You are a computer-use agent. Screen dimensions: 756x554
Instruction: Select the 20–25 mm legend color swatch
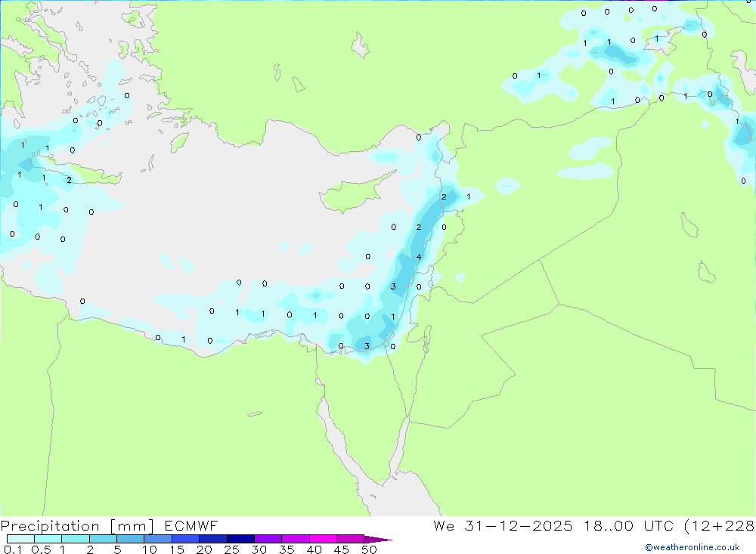point(212,539)
